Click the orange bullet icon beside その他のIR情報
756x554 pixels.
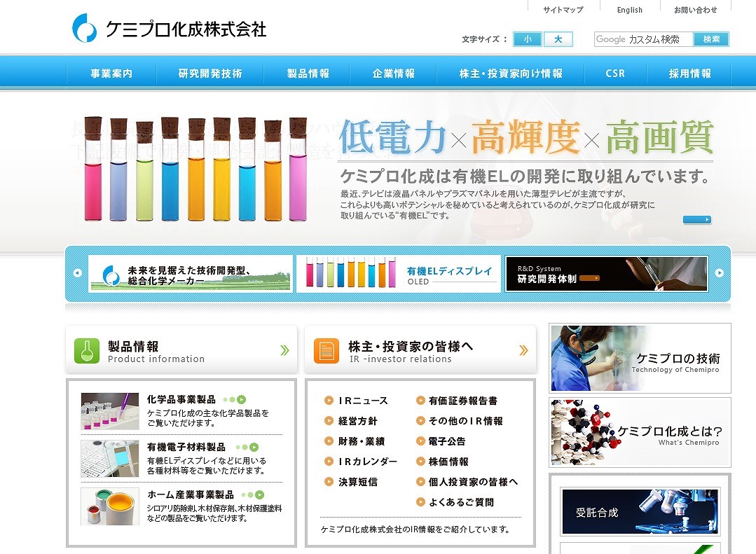click(x=420, y=420)
